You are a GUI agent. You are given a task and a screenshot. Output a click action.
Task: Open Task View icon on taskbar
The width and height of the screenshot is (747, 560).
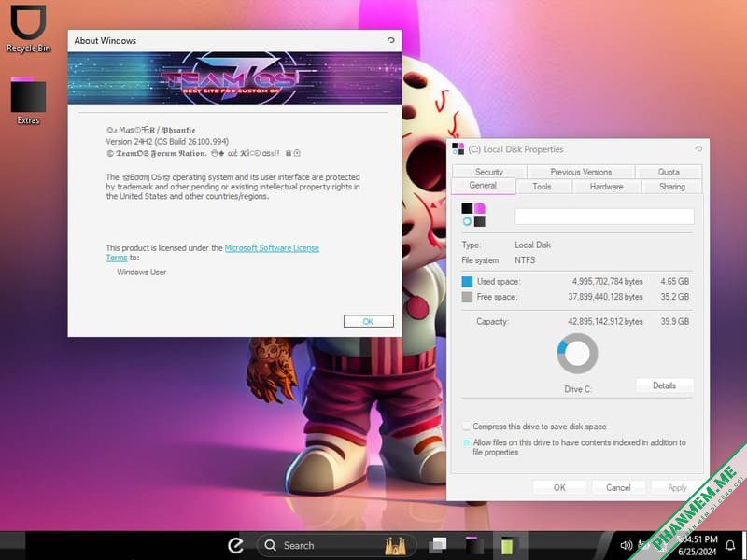pos(437,545)
